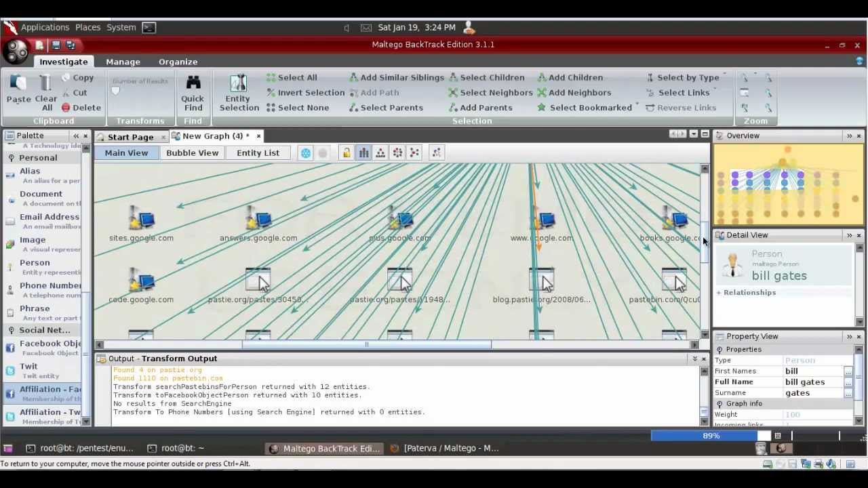Click Select None
Image resolution: width=868 pixels, height=488 pixels.
(297, 107)
